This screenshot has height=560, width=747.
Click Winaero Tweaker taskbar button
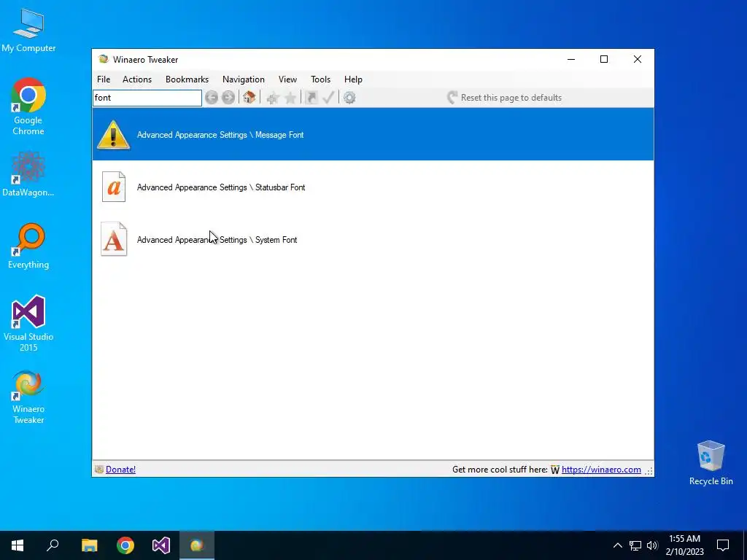(197, 545)
